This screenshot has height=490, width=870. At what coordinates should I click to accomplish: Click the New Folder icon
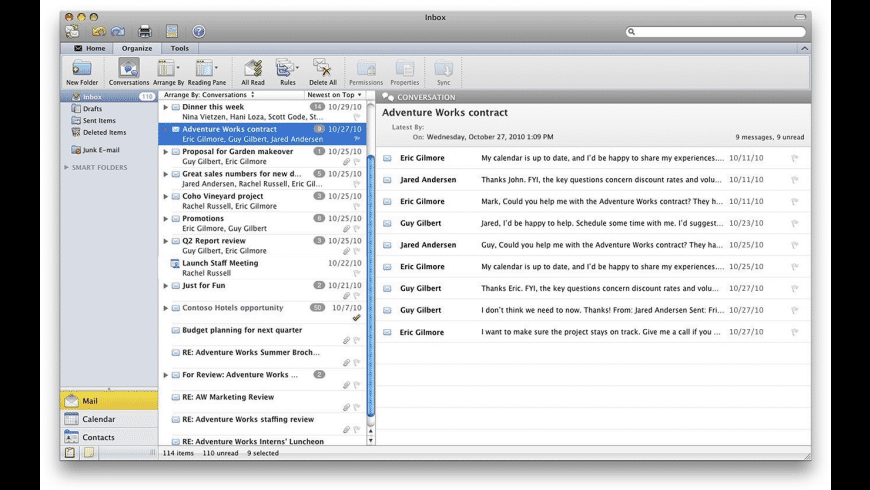point(82,69)
